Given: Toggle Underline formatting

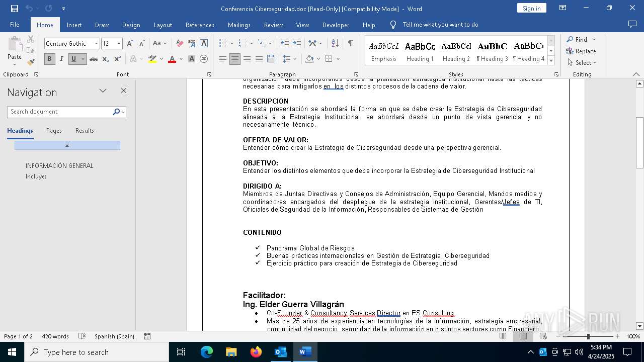Looking at the screenshot, I should [73, 59].
